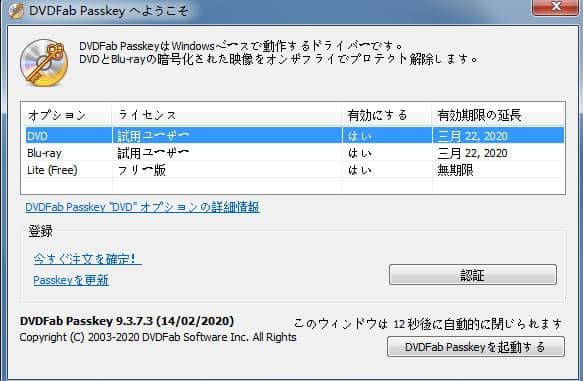The height and width of the screenshot is (381, 583).
Task: Select the DVD option row
Action: pos(294,136)
